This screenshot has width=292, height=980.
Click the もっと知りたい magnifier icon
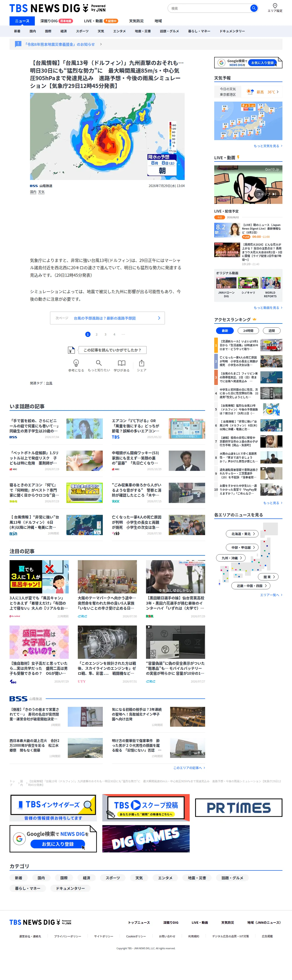[99, 363]
